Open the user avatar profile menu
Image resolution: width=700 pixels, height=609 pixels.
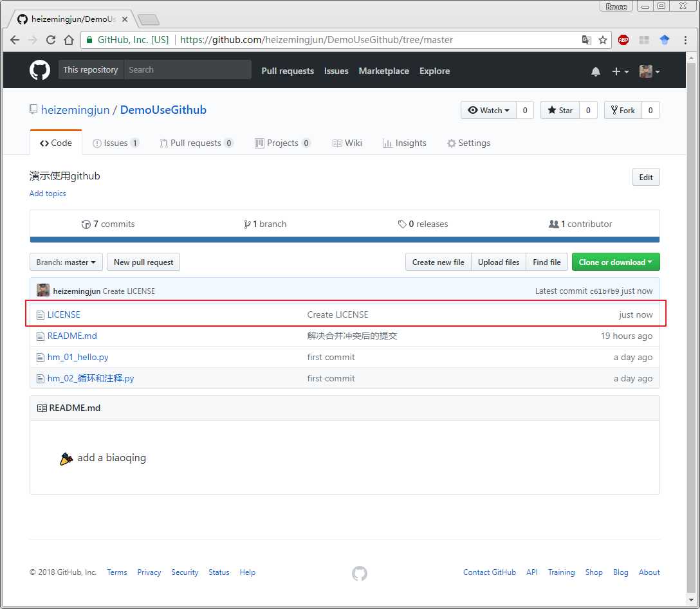click(x=649, y=71)
